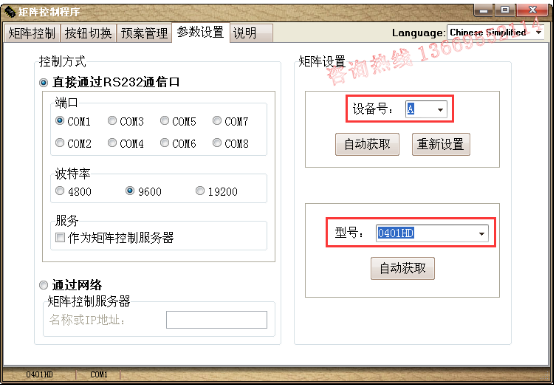Choose 9600 baud rate
The image size is (554, 385).
coord(130,191)
